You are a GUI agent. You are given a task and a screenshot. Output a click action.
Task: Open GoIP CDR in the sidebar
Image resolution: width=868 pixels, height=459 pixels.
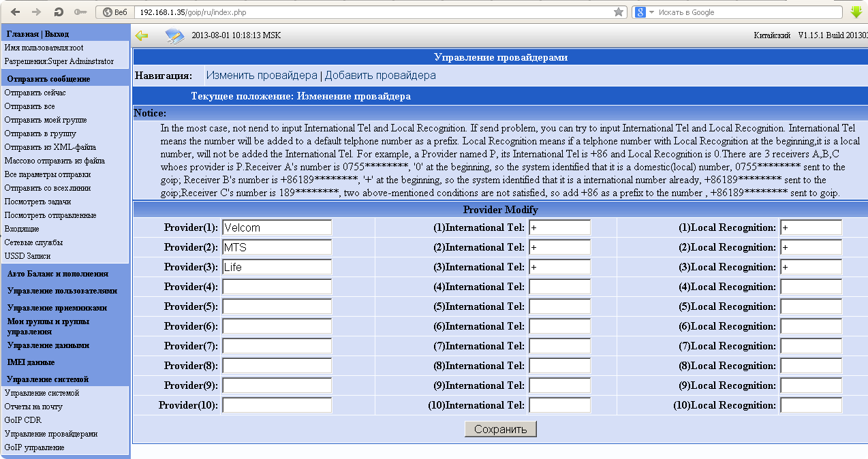tap(22, 420)
